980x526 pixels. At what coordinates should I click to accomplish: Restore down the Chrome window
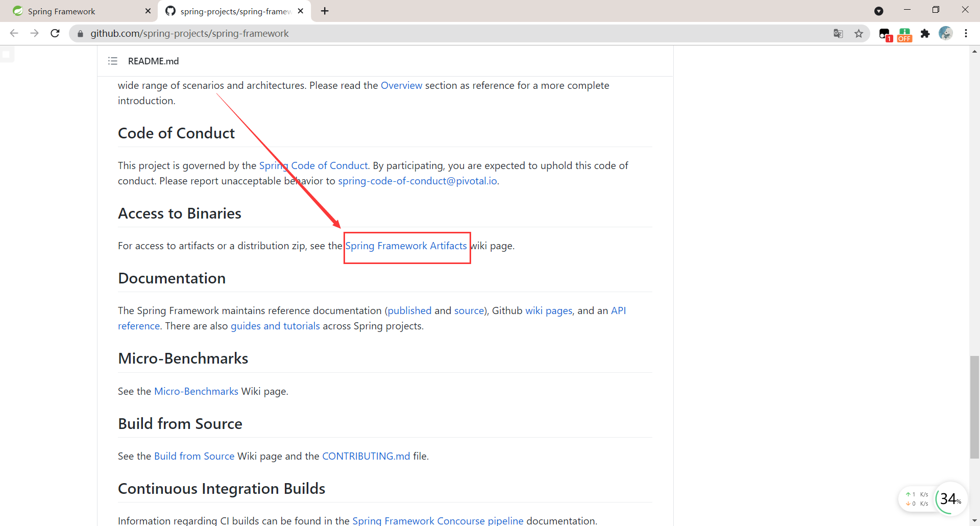pos(936,10)
